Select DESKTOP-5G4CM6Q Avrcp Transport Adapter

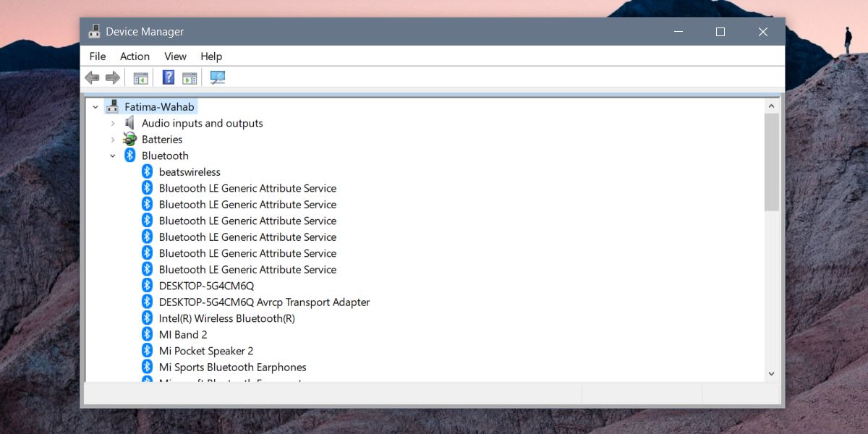264,302
